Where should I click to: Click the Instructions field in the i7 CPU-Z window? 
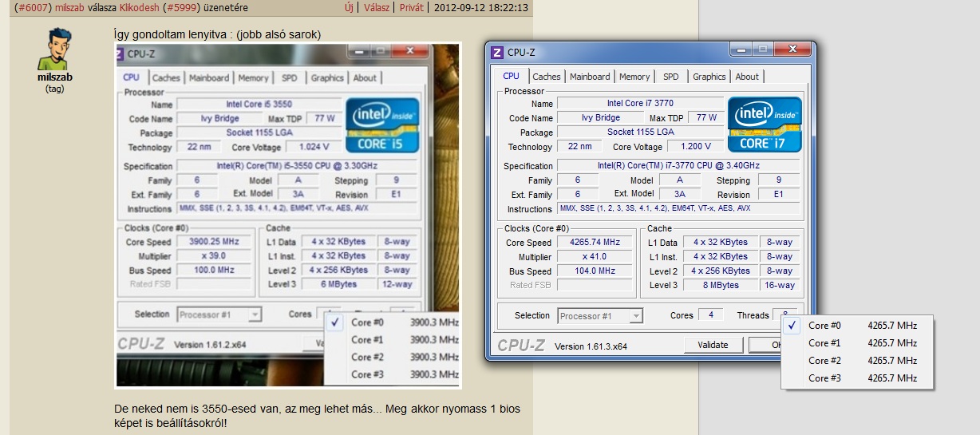point(679,209)
